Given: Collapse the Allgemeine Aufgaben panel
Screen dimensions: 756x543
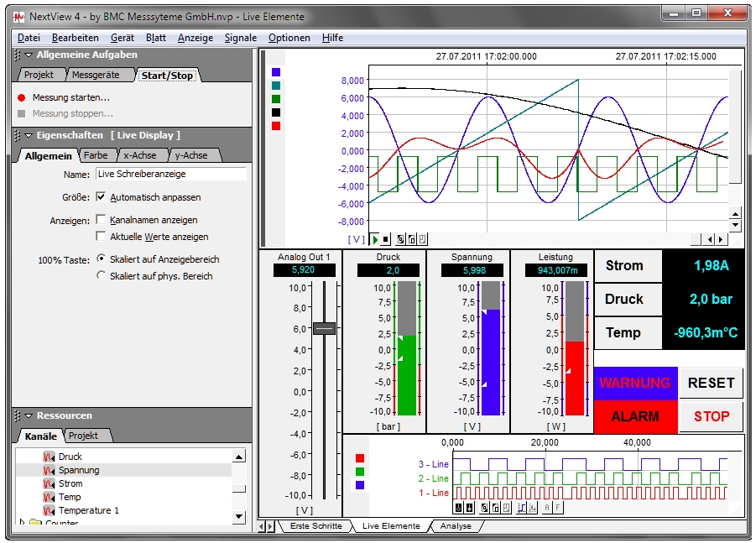Looking at the screenshot, I should click(x=29, y=55).
